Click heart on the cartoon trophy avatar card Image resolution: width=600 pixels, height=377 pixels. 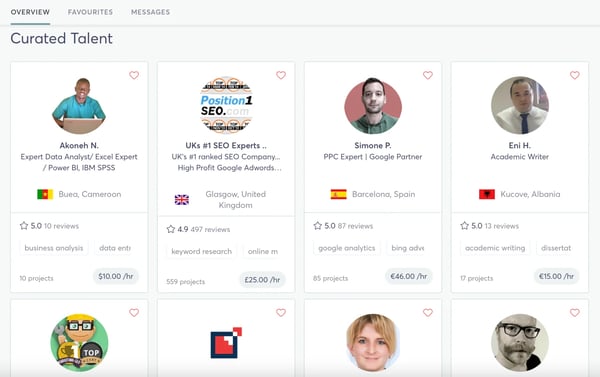pos(134,312)
